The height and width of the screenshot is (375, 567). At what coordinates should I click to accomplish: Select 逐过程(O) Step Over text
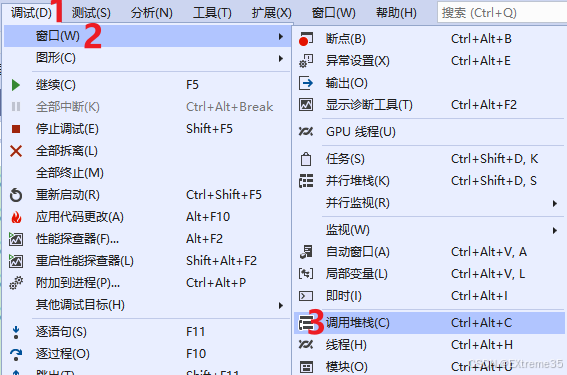coord(63,354)
